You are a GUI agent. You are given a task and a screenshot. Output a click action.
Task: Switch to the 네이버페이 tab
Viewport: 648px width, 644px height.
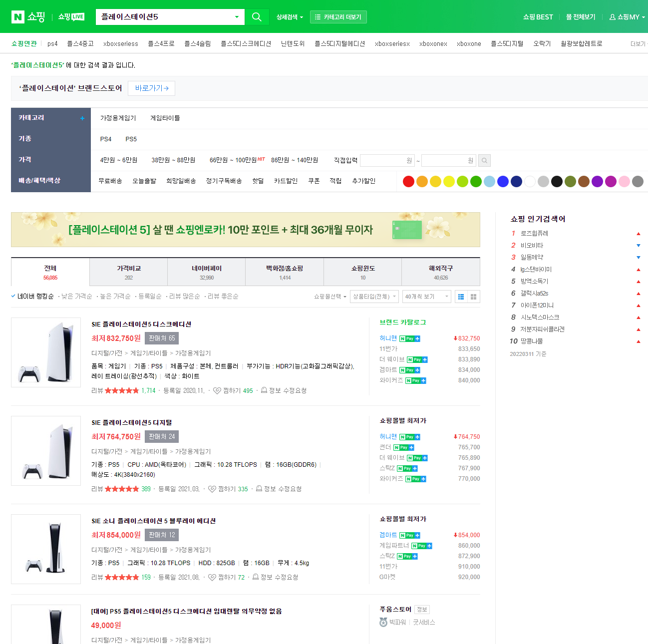tap(207, 272)
